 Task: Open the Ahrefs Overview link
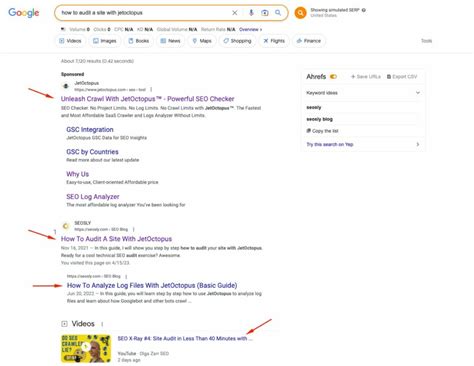(x=250, y=29)
